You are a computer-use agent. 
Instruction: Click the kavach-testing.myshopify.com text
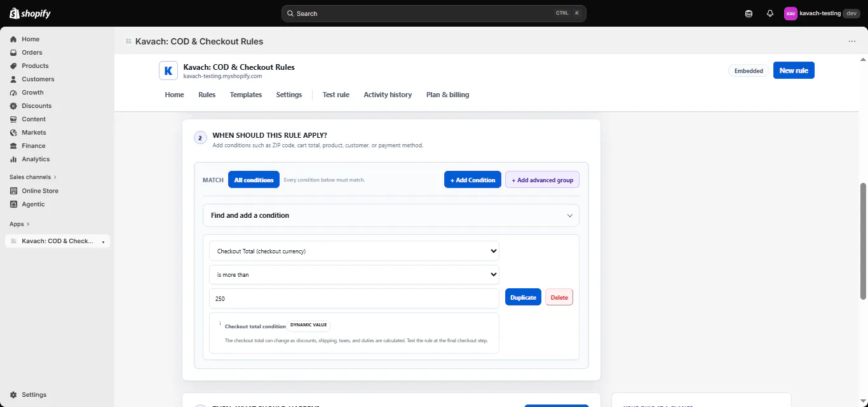[222, 76]
